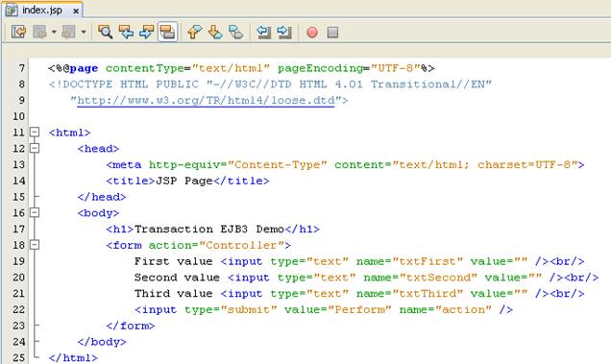Open the loose.dtd URL link on line 9

click(206, 101)
